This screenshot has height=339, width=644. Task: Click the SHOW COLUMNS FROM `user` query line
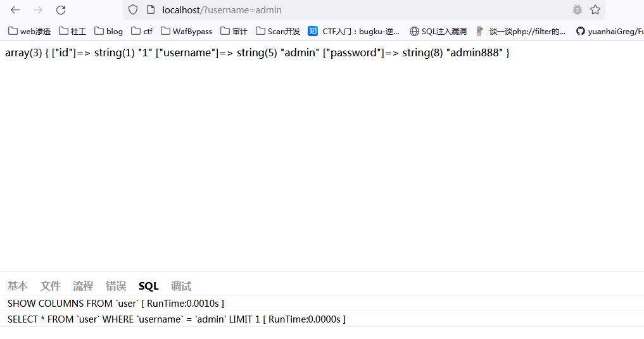click(116, 304)
